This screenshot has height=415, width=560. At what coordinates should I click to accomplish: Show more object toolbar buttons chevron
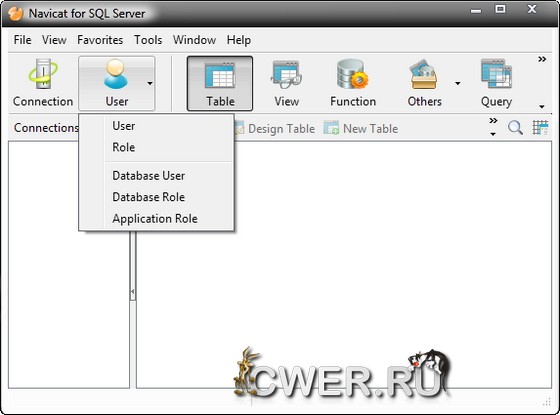coord(493,121)
